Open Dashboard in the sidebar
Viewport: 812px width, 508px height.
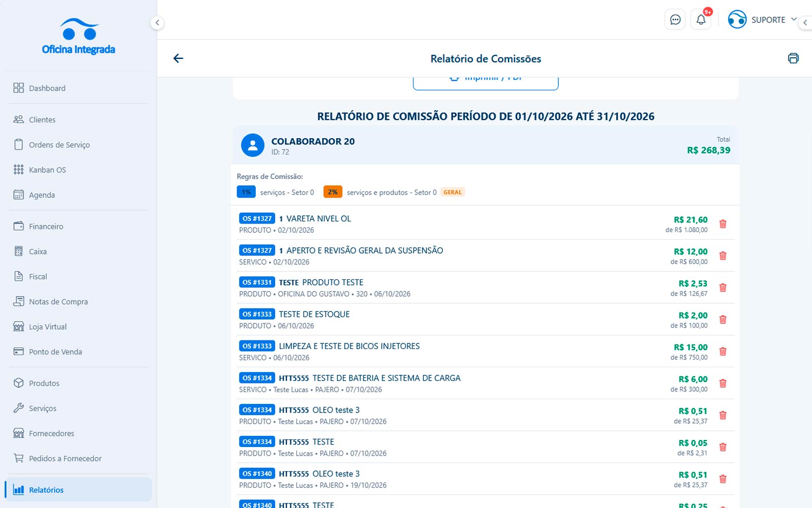[78, 88]
